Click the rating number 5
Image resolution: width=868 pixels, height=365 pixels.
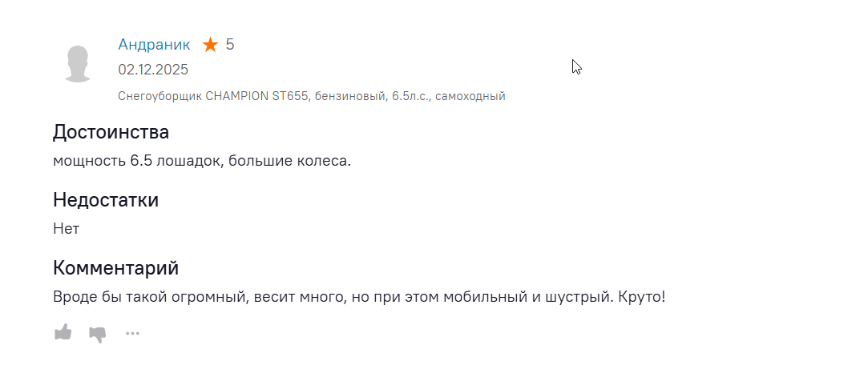coord(230,45)
